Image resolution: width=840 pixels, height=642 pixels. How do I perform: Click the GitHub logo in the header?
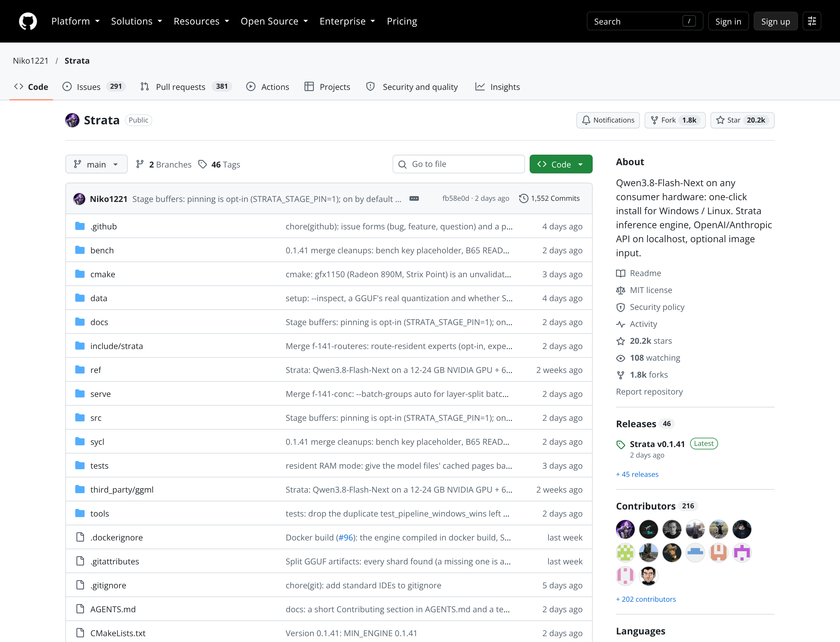(x=28, y=21)
